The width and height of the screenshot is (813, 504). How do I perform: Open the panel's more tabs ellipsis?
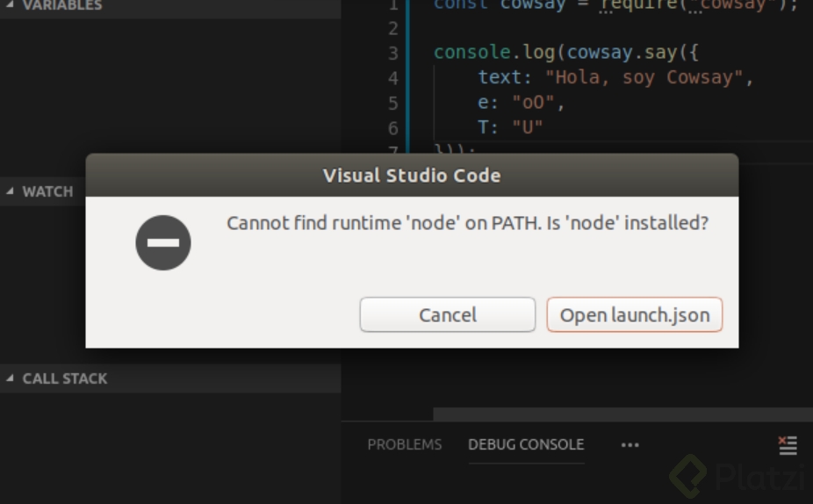(630, 445)
